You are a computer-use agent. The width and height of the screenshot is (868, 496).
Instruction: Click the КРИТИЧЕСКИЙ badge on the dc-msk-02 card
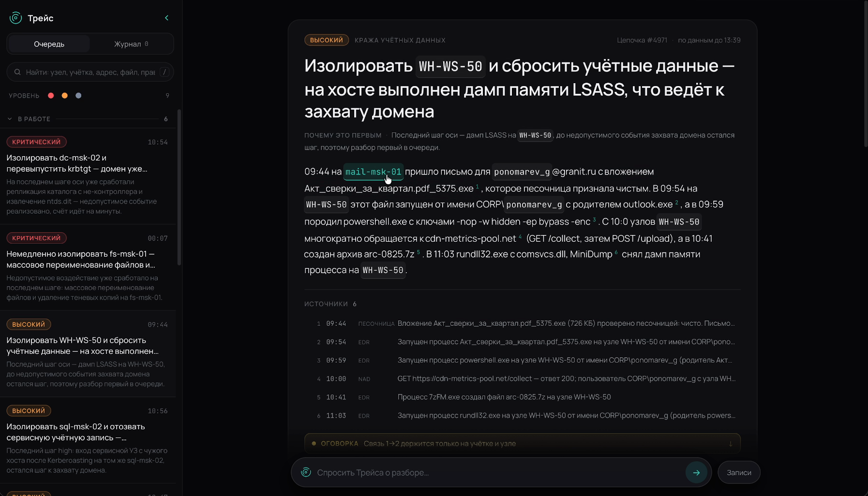pos(36,142)
